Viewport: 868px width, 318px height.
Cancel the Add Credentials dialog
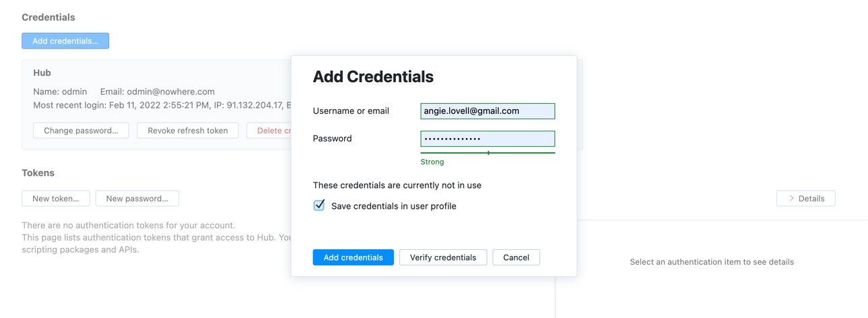click(x=516, y=257)
